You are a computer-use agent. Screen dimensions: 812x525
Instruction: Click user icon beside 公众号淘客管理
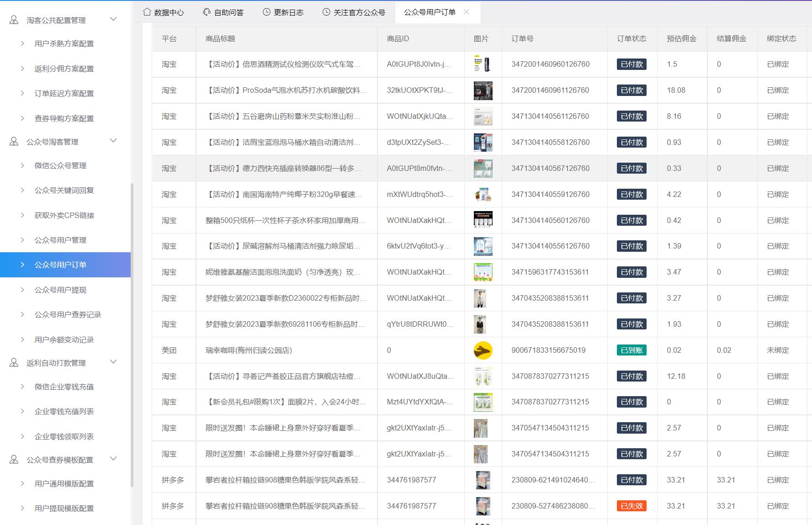[14, 142]
